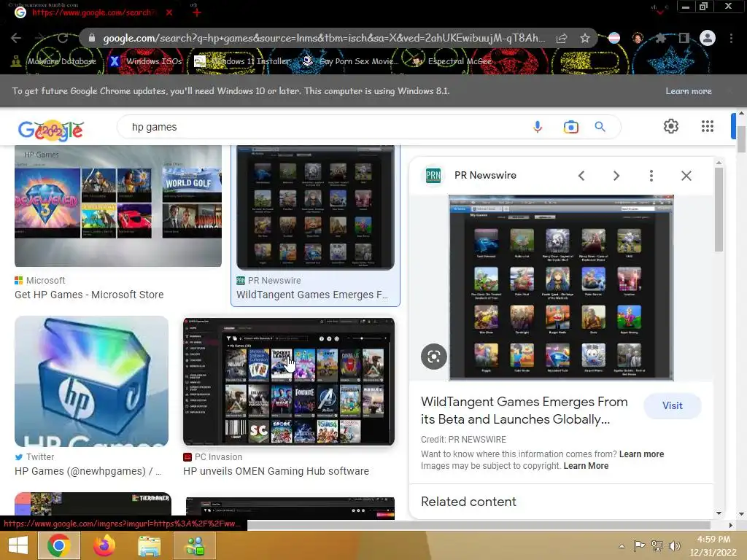Open Chrome three-dot menu
This screenshot has height=560, width=747.
(731, 38)
